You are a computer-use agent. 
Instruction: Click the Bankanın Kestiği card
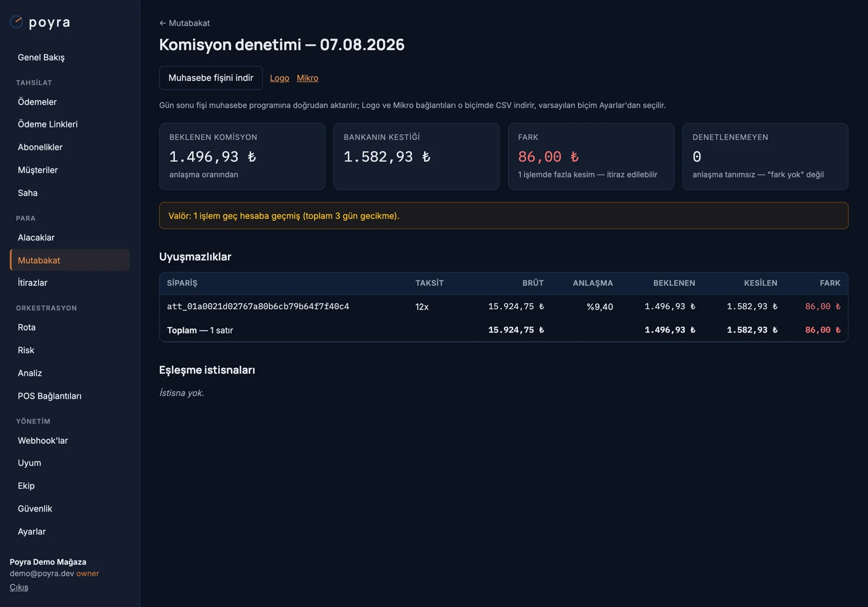[x=416, y=156]
